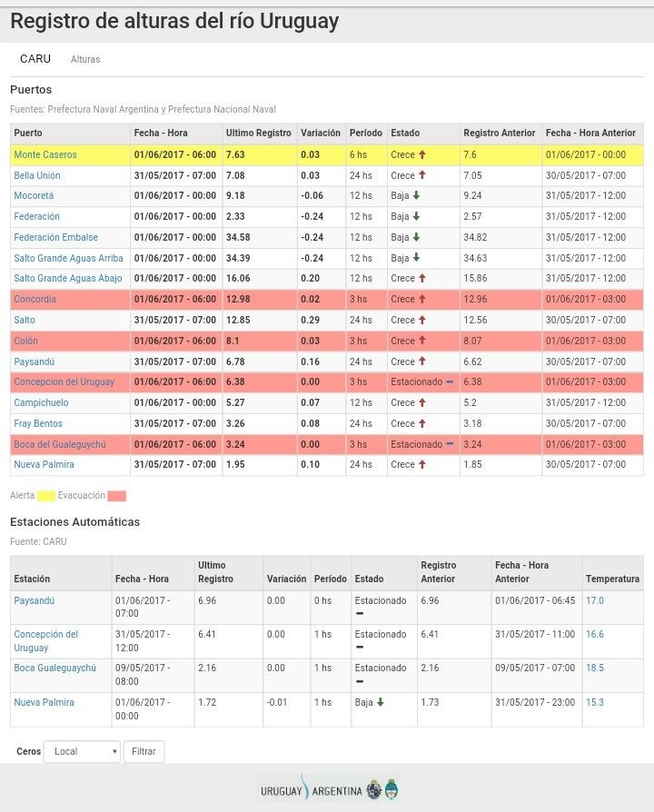Open the Monte Caseros port link
Image resolution: width=654 pixels, height=812 pixels.
45,155
